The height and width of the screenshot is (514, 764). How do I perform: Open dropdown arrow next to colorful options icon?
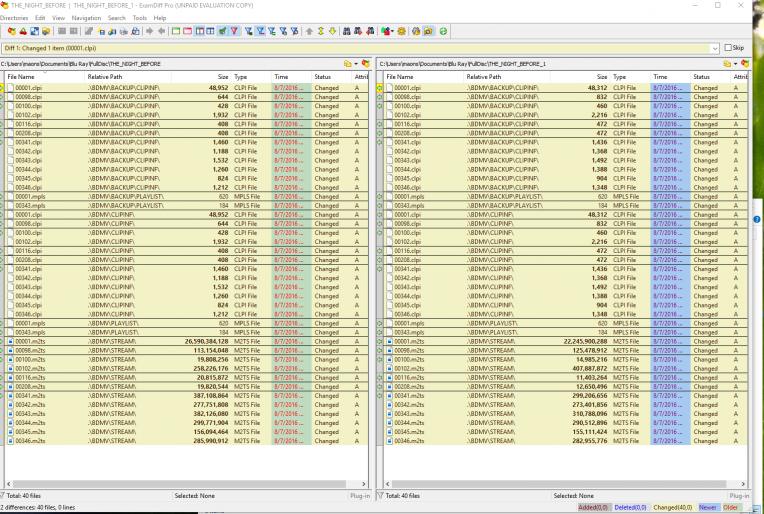click(392, 31)
